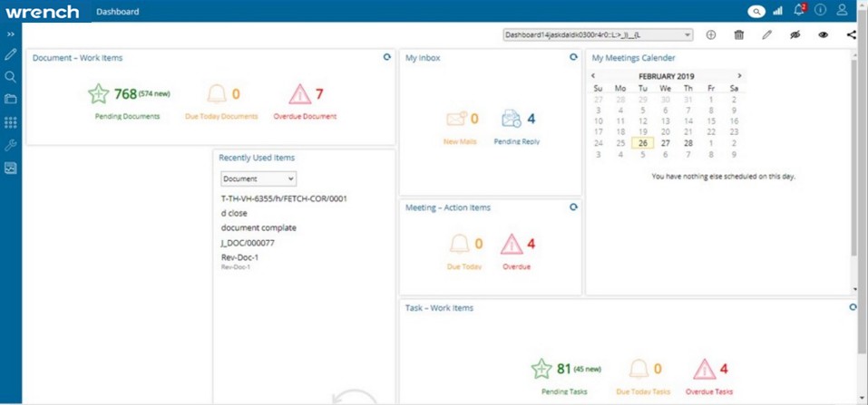Open the dashboard selection dropdown

click(599, 35)
